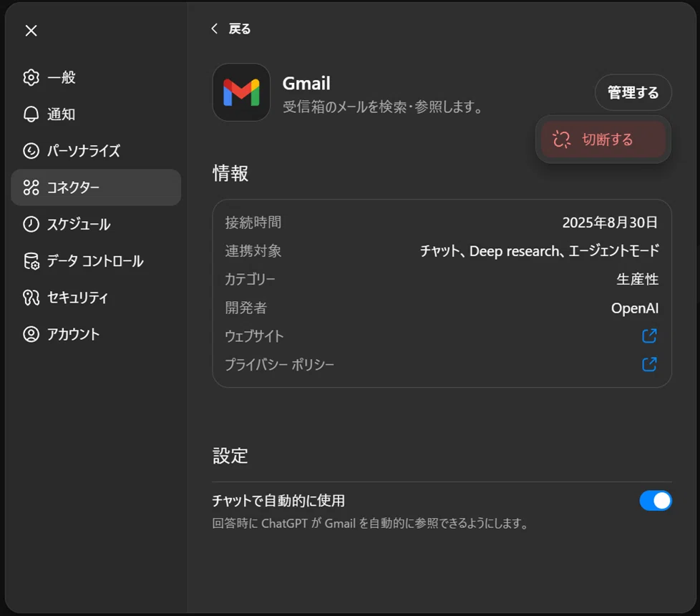
Task: Choose 切断する from the menu
Action: [603, 140]
